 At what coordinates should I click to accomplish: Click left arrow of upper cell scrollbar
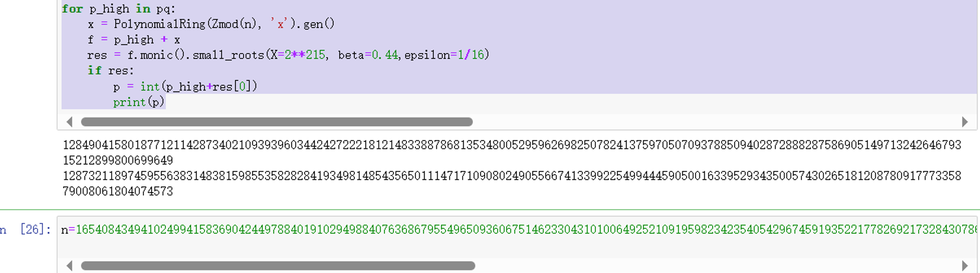coord(69,122)
